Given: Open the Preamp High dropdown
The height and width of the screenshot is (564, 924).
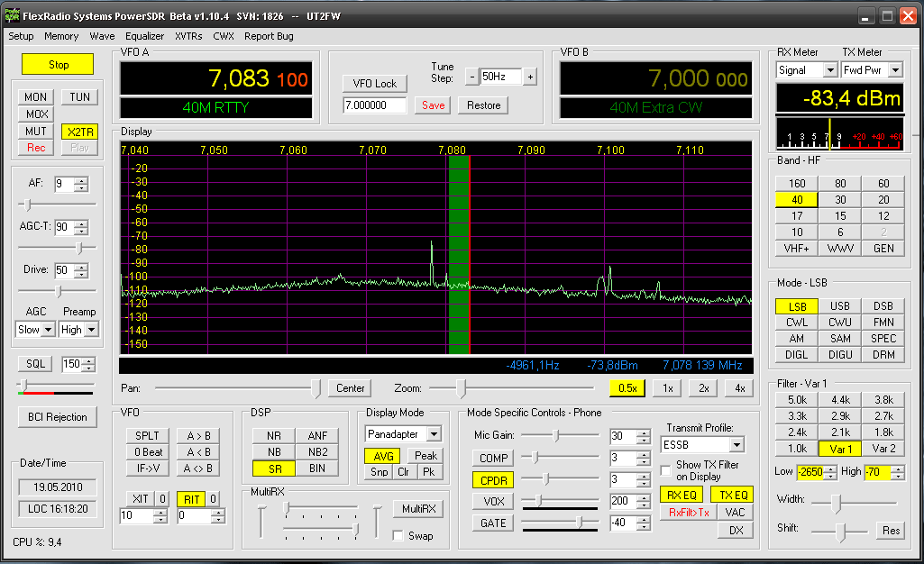Looking at the screenshot, I should [91, 330].
